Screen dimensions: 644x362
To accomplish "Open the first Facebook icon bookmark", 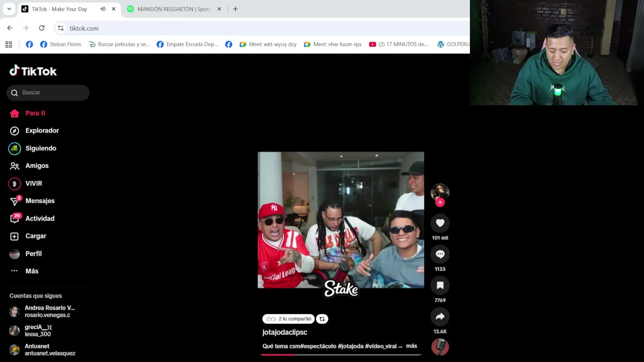I will tap(29, 44).
